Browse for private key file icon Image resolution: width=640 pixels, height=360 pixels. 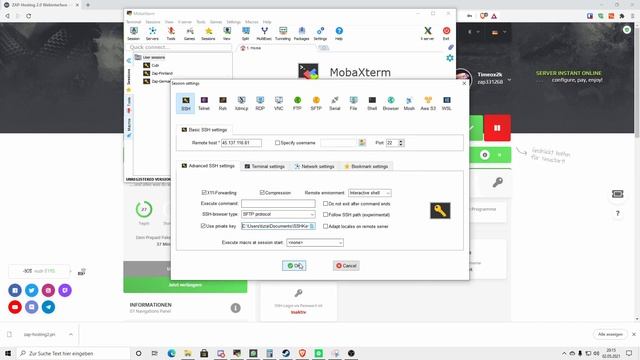[312, 226]
